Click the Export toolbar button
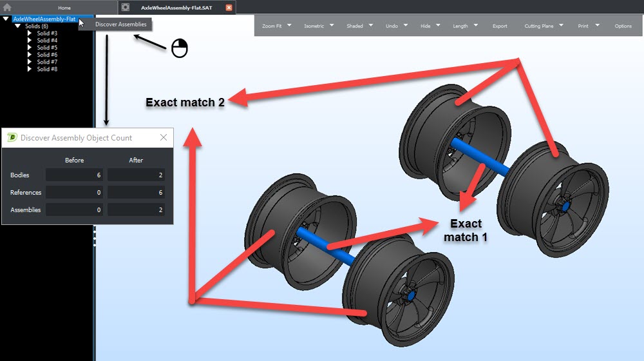This screenshot has width=644, height=361. point(500,26)
